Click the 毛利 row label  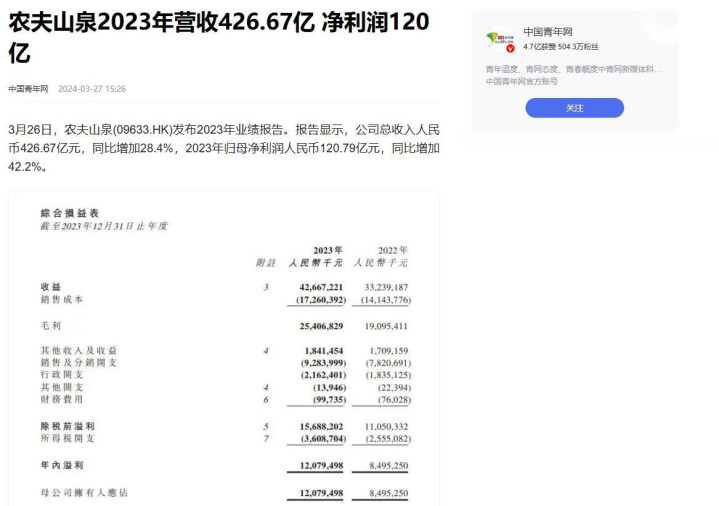click(51, 326)
